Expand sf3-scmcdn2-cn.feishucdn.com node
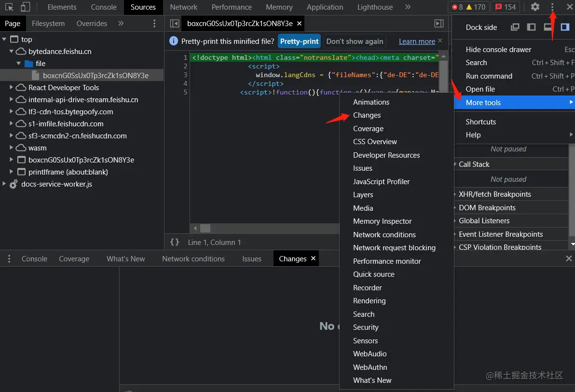Image resolution: width=575 pixels, height=392 pixels. 12,135
